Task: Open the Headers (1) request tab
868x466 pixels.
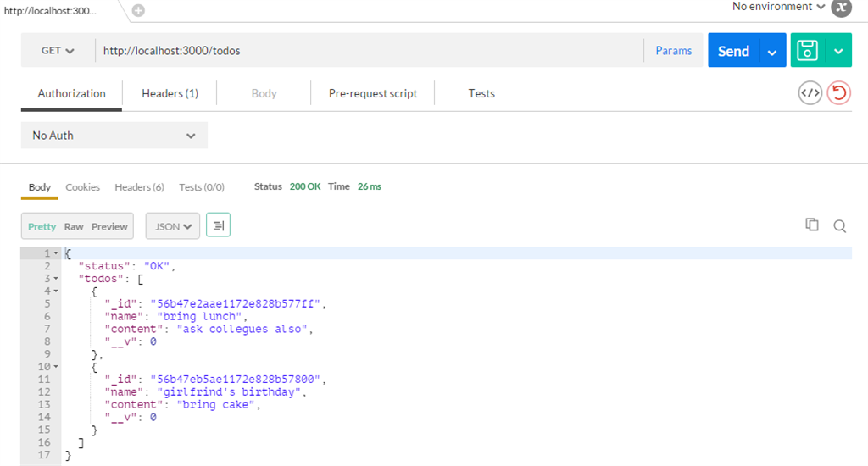Action: pyautogui.click(x=170, y=93)
